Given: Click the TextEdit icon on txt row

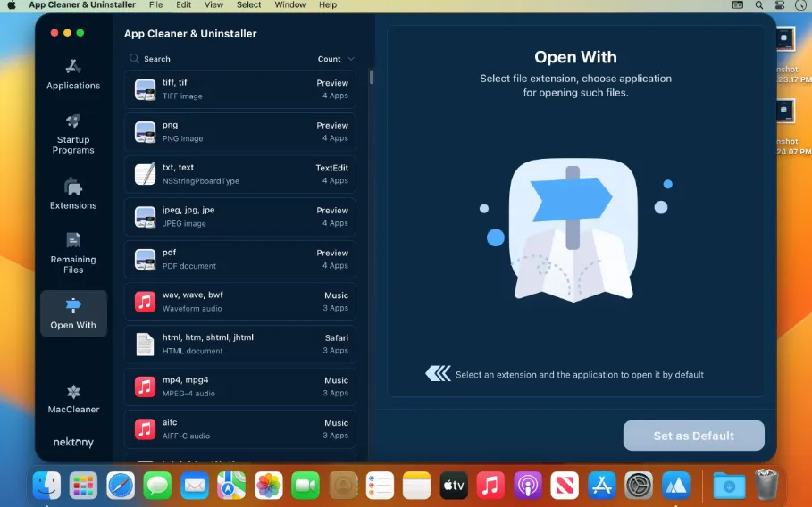Looking at the screenshot, I should tap(145, 174).
